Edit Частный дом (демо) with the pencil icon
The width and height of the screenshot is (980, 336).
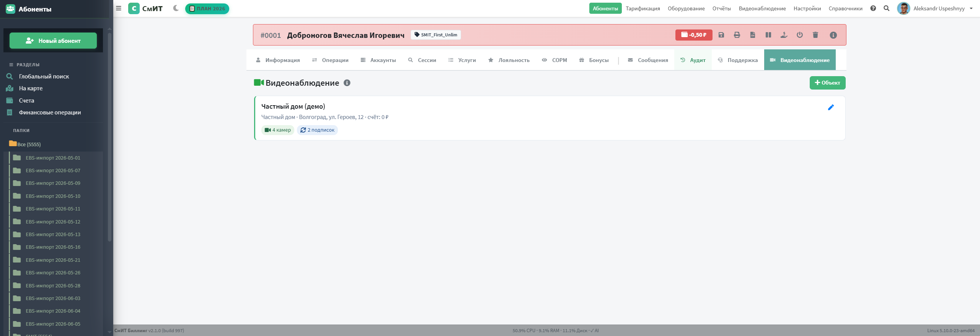(831, 108)
